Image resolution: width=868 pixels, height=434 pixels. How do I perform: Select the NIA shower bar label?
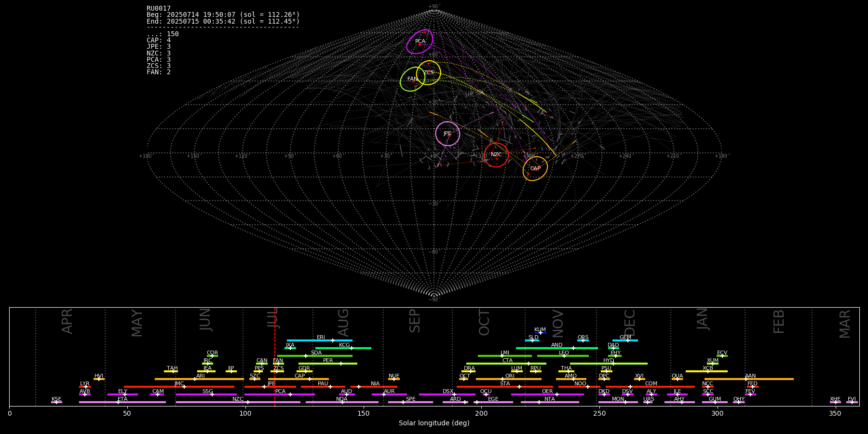(x=375, y=383)
